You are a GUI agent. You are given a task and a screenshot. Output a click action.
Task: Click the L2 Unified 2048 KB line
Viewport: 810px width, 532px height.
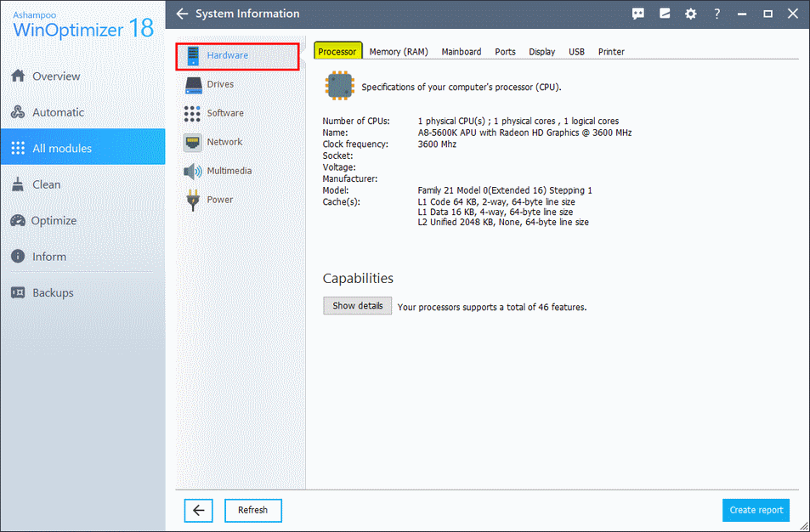tap(503, 222)
